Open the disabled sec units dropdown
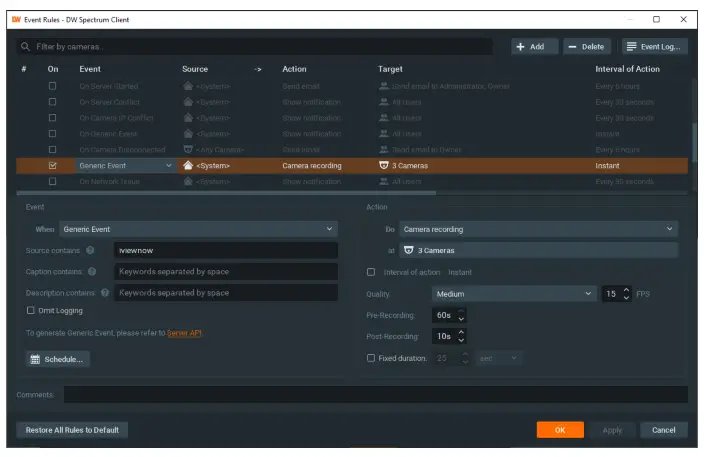705x457 pixels. click(500, 358)
